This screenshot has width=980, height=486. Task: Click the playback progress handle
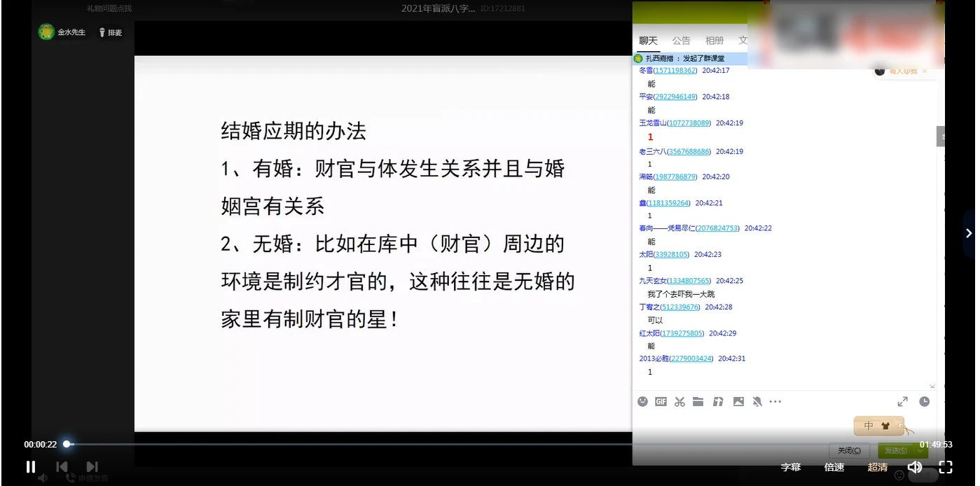coord(67,444)
